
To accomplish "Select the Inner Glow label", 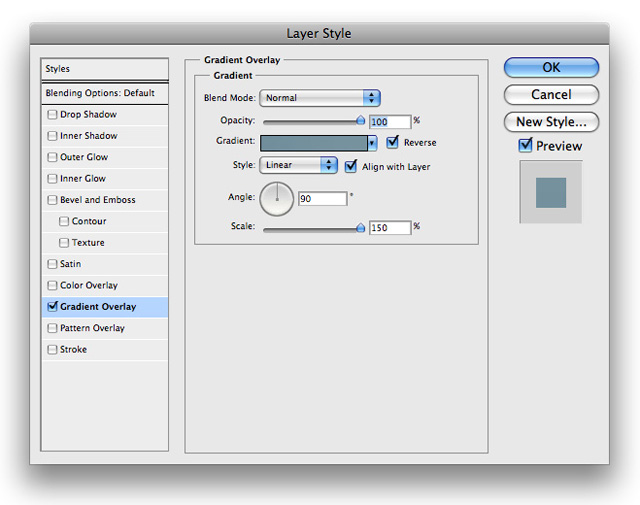I will tap(83, 179).
